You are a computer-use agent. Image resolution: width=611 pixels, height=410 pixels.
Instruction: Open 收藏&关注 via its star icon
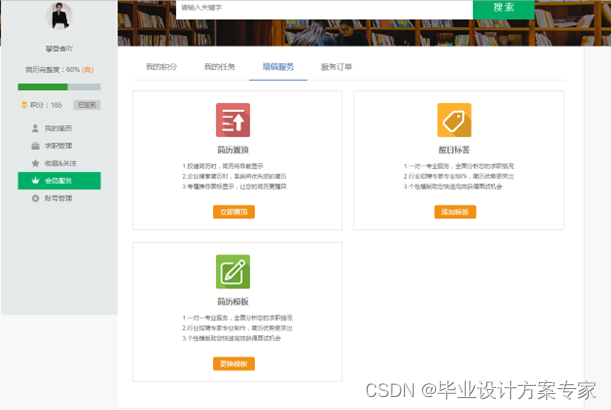pos(35,163)
